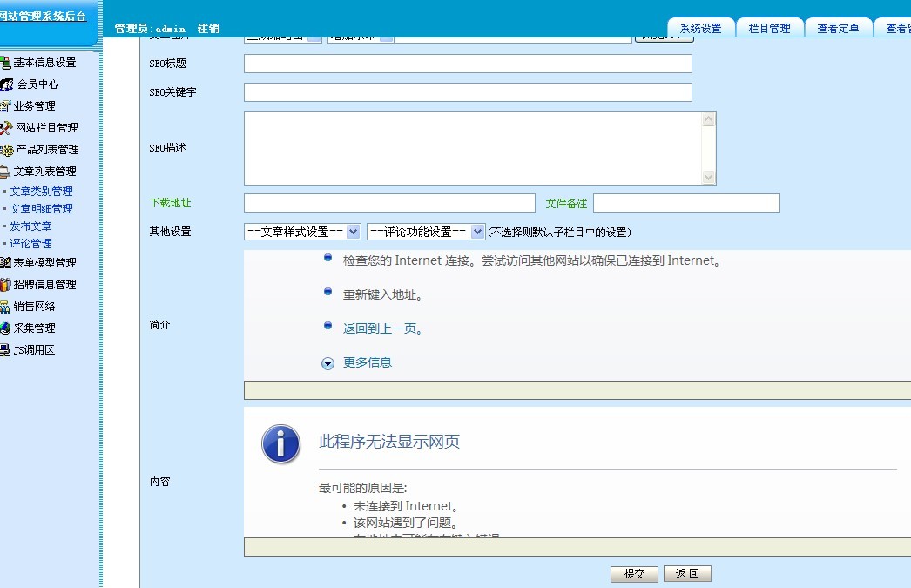Screen dimensions: 911x588
Task: Open the 评论功能设置 dropdown
Action: click(425, 232)
